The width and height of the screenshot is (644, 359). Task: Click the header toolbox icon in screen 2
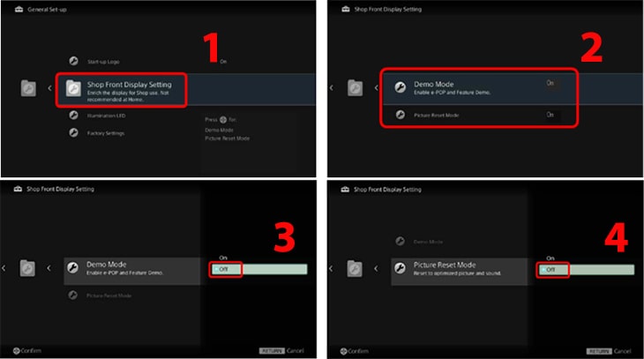[346, 9]
